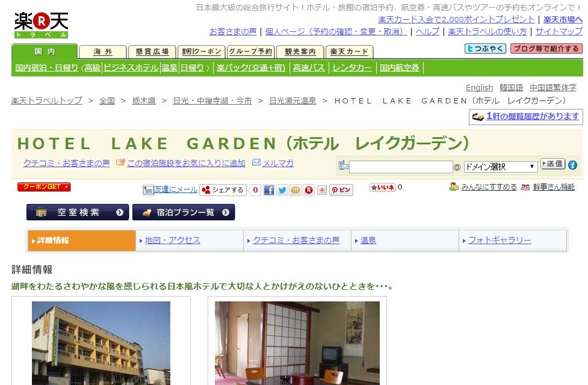Image resolution: width=588 pixels, height=385 pixels.
Task: Open the ドメイン選択 dropdown
Action: (500, 167)
